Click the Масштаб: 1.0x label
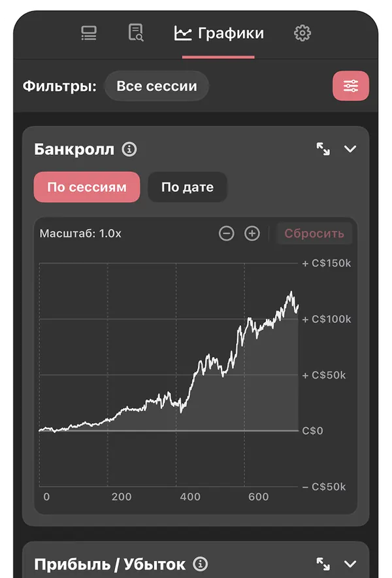The height and width of the screenshot is (578, 392). [80, 233]
